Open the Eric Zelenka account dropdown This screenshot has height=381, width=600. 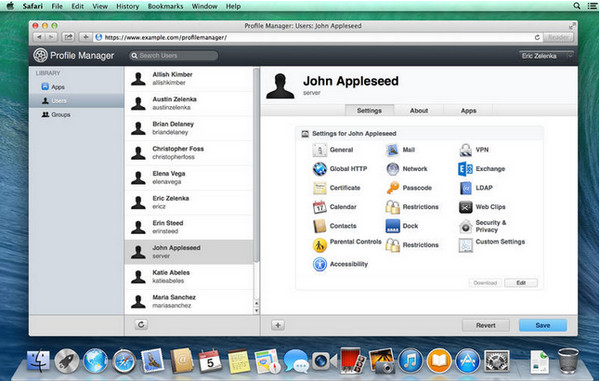coord(546,56)
